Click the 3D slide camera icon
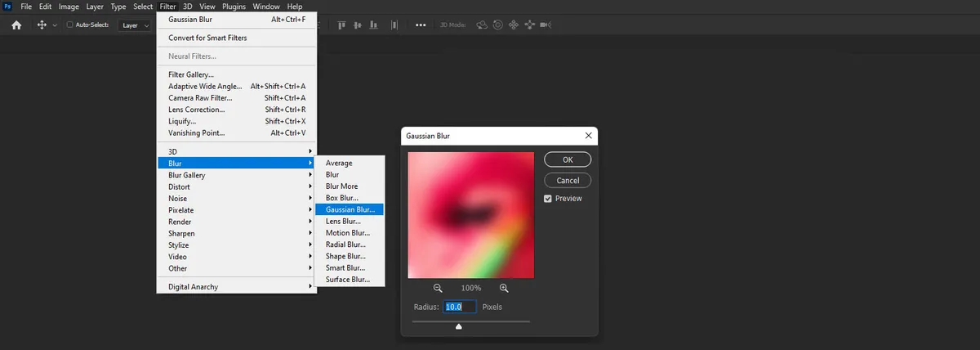980x350 pixels. coord(529,25)
